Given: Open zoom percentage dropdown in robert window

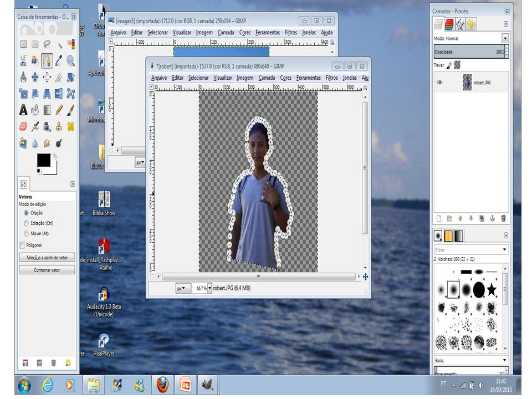Looking at the screenshot, I should [209, 288].
